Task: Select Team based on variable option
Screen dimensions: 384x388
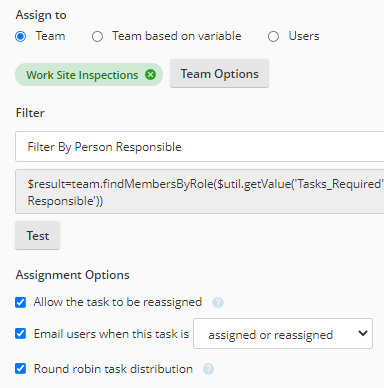Action: (x=97, y=36)
